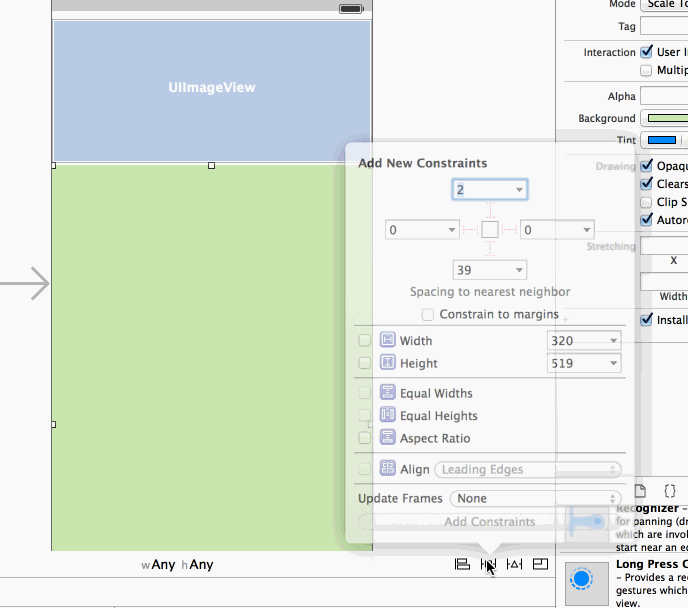Click the storyboard entry point arrow
The height and width of the screenshot is (608, 688).
[x=25, y=283]
